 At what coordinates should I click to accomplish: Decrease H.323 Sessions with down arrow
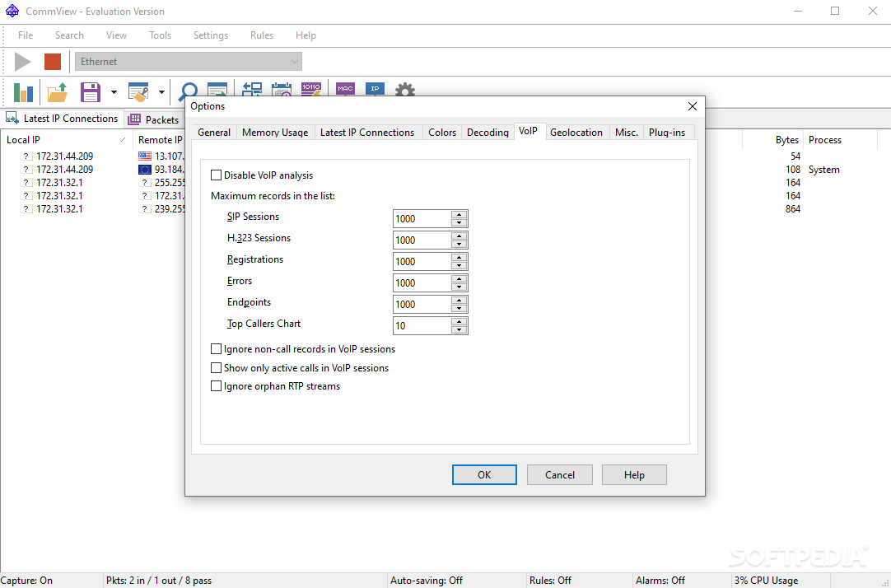pos(459,245)
